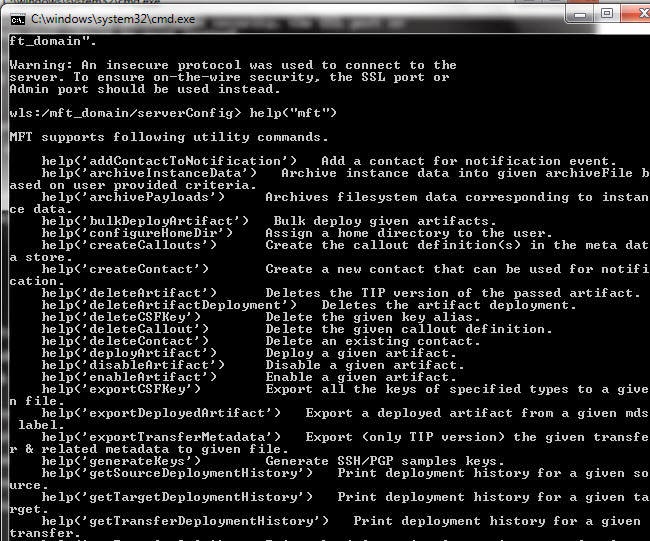Click help('addContactToNotification') entry
Screen dimensions: 650x541
pyautogui.click(x=169, y=161)
